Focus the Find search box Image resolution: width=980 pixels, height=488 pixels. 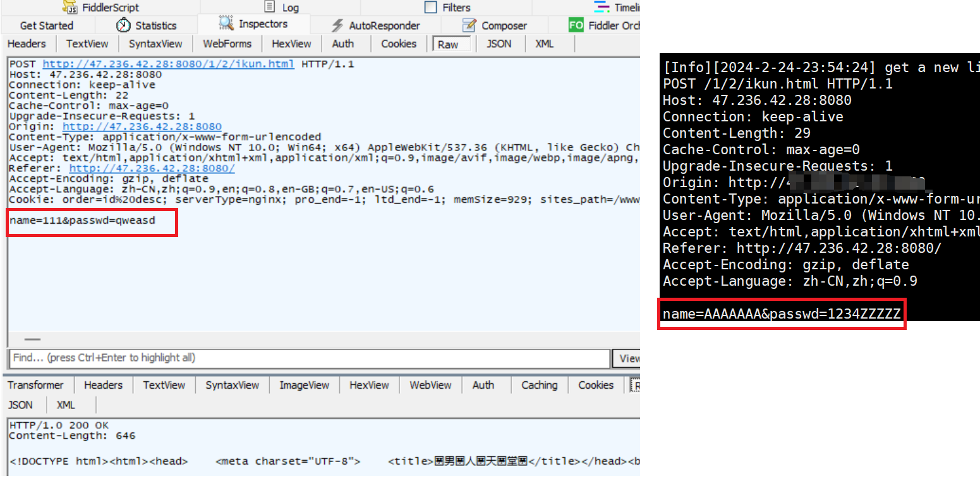point(310,358)
